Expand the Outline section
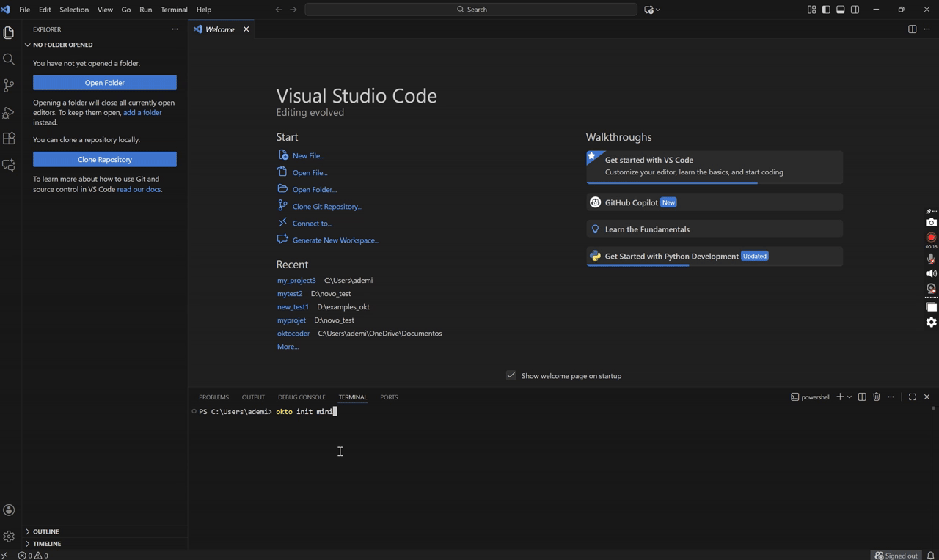 coord(45,531)
